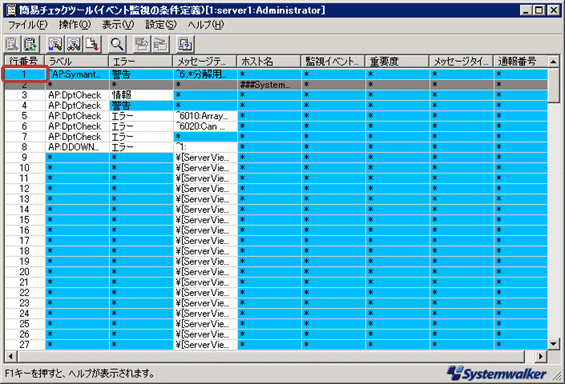Click the first greyed-out icon right of the magnifier

tap(142, 44)
